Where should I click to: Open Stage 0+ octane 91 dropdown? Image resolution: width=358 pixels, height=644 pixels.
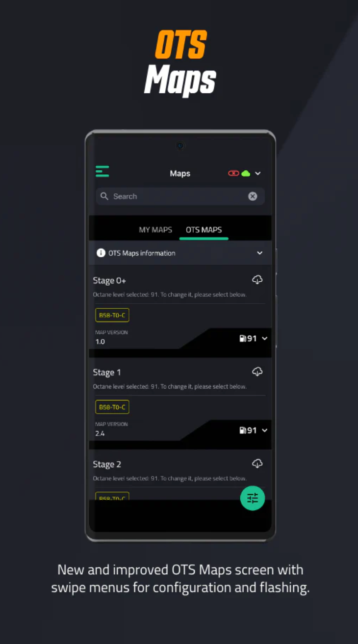click(254, 338)
